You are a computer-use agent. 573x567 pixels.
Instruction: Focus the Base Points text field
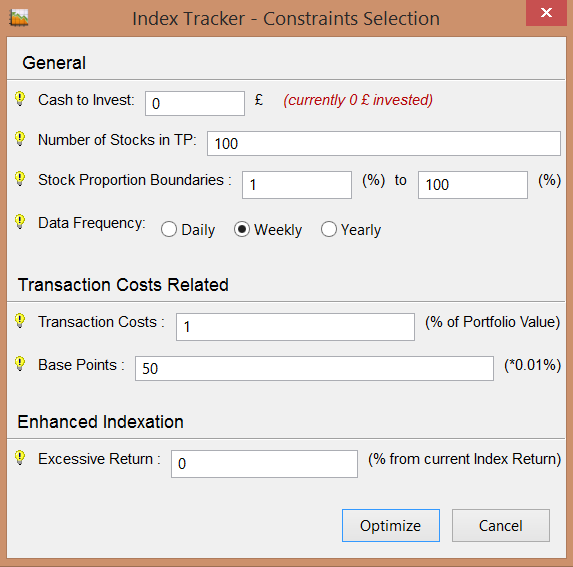coord(314,369)
